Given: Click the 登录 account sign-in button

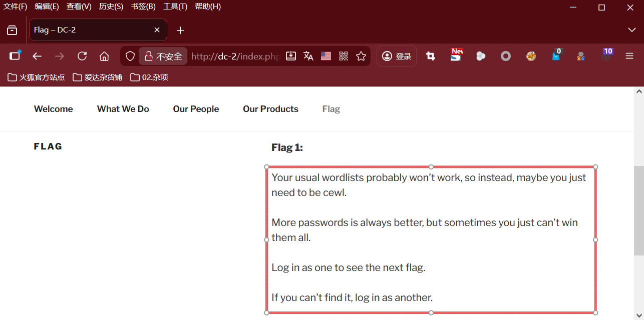Looking at the screenshot, I should pos(397,56).
